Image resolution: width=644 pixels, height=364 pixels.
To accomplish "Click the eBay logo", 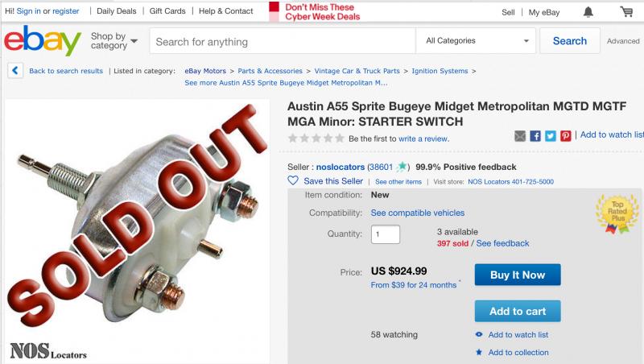I will [43, 41].
